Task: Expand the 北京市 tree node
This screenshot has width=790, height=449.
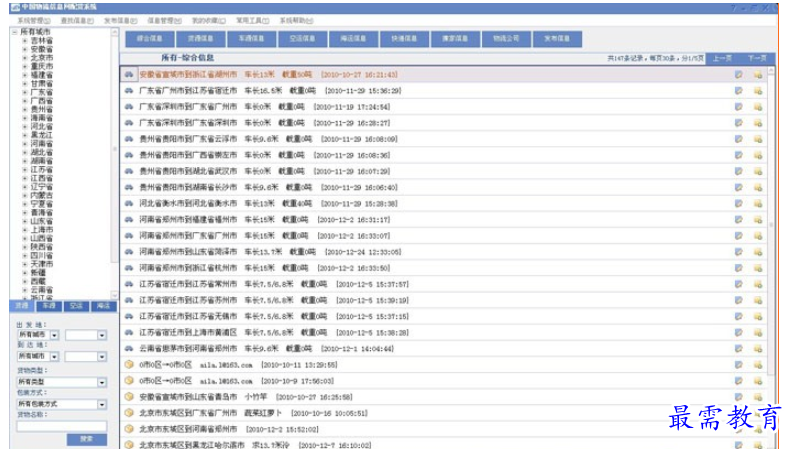Action: [24, 57]
